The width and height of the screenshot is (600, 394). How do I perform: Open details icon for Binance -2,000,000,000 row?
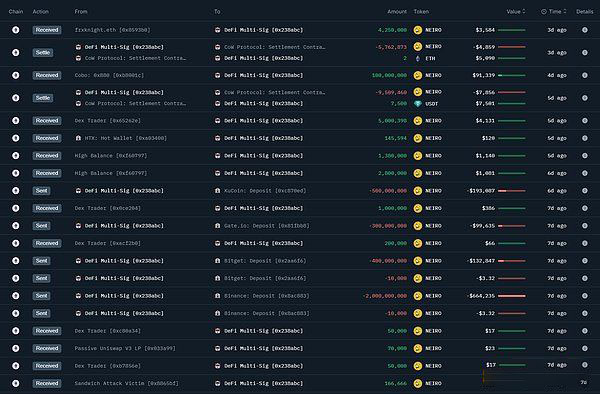(x=585, y=296)
